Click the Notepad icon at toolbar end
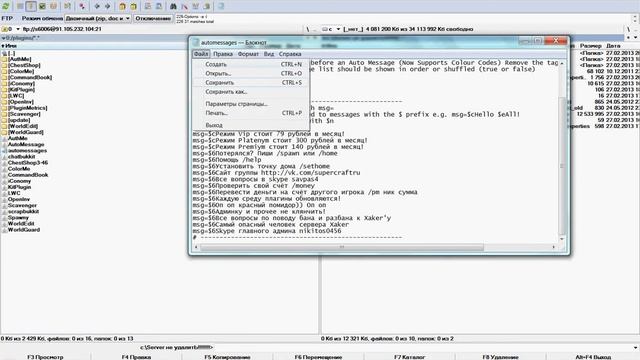This screenshot has width=640, height=360. 220,6
